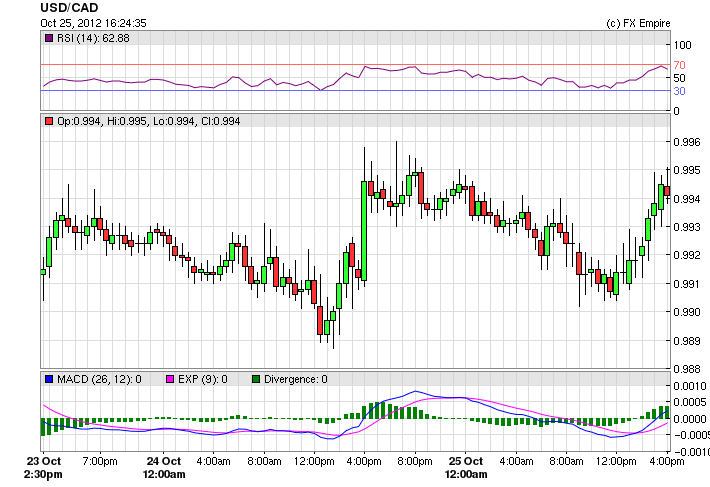Click the price axis label 0.991
Image resolution: width=710 pixels, height=487 pixels.
pos(687,284)
